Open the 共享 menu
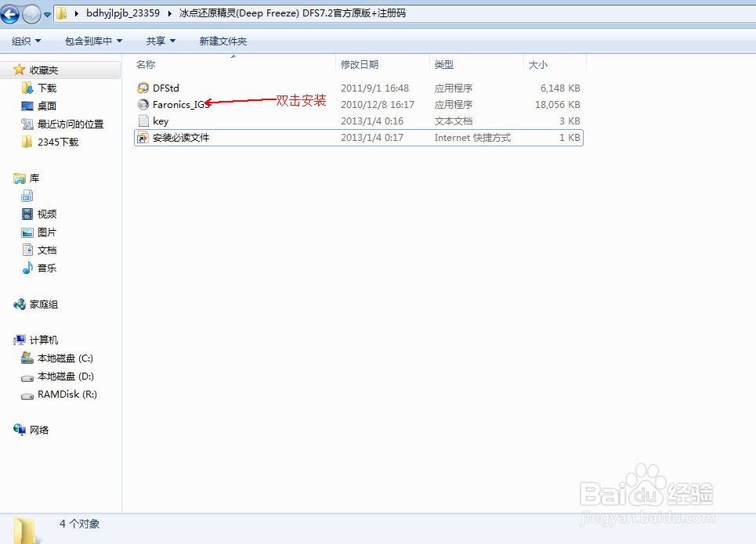The image size is (756, 544). (161, 41)
